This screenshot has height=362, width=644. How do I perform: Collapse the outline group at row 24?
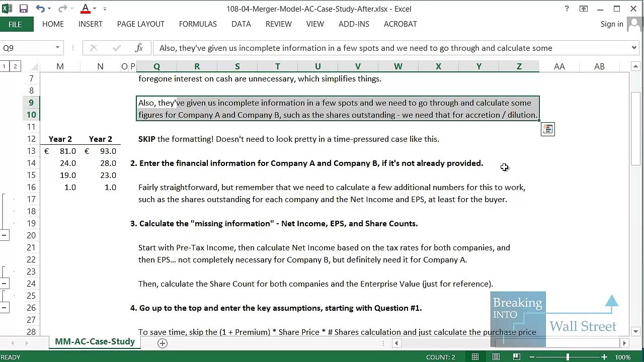coord(4,284)
